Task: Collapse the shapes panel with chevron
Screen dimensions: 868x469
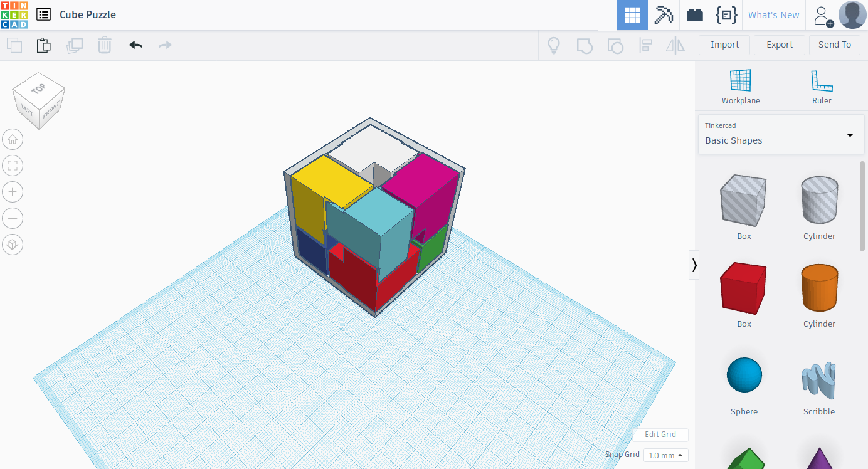Action: point(694,265)
